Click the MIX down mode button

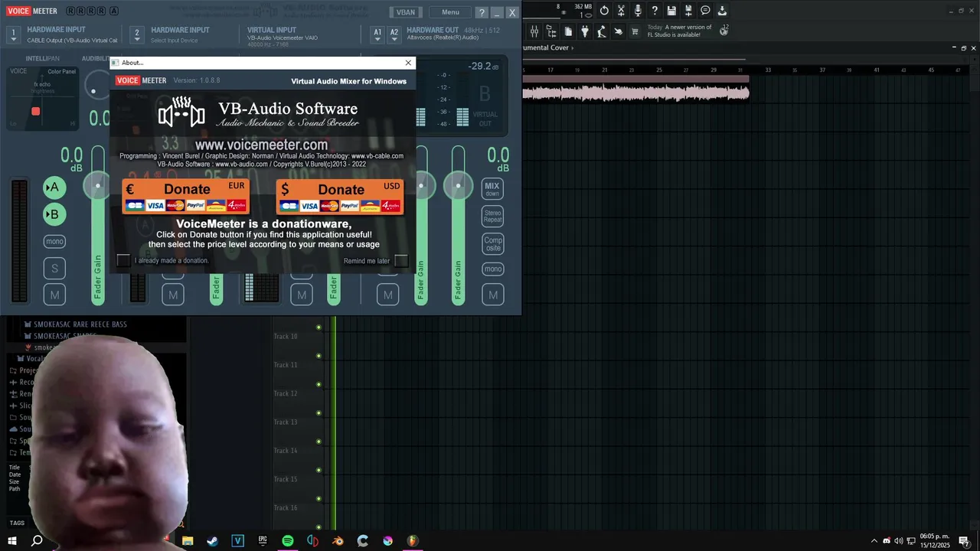[x=492, y=188]
